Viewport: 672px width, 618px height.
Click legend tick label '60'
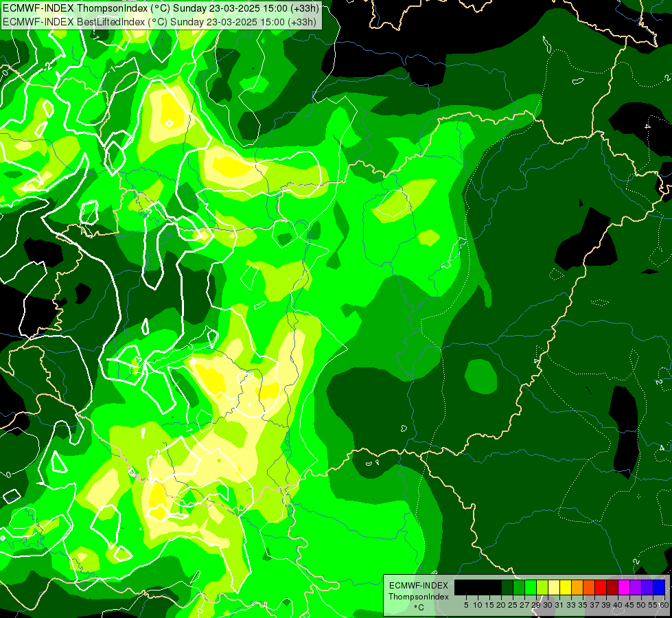(664, 605)
